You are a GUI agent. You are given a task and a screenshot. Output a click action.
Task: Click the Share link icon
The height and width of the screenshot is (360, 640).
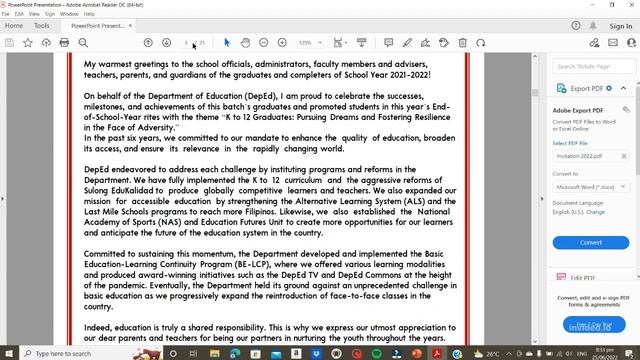pos(594,42)
